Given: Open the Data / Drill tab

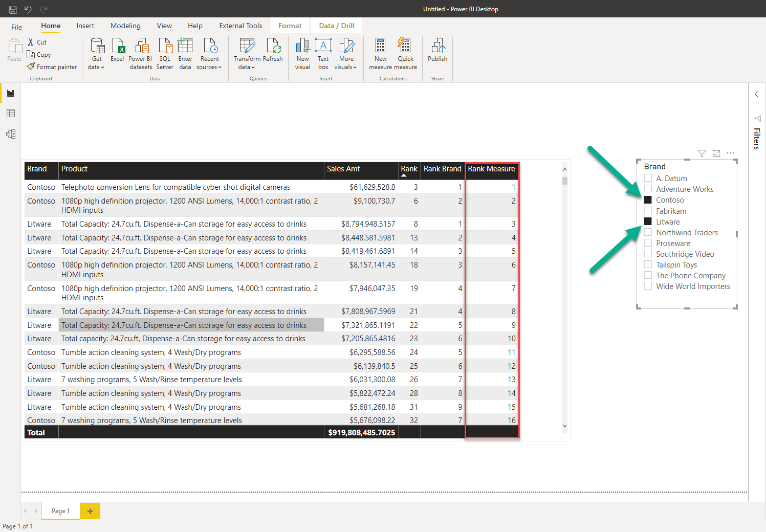Looking at the screenshot, I should (x=337, y=26).
